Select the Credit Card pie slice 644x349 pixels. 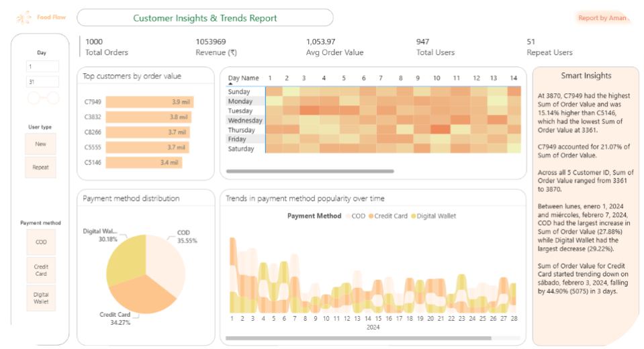[140, 294]
